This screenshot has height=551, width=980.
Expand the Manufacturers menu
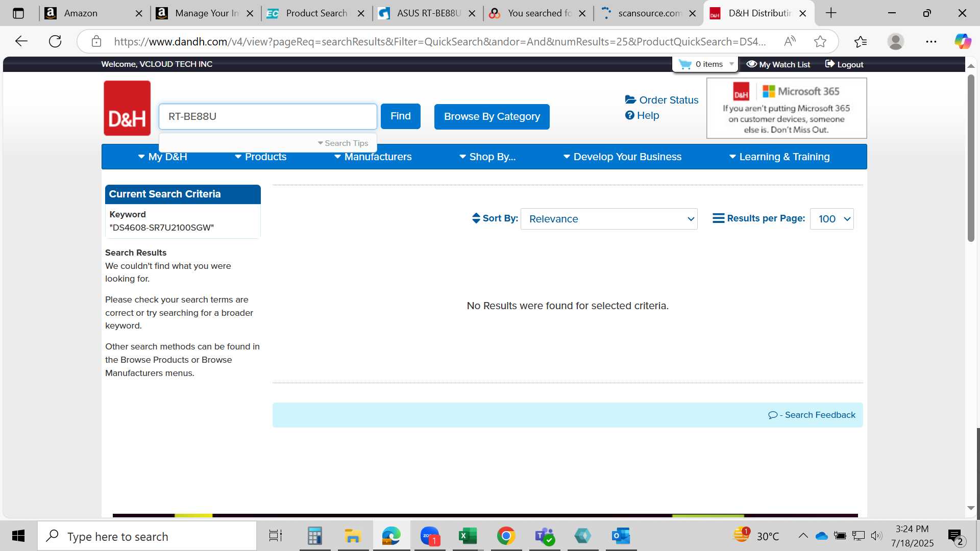click(373, 157)
